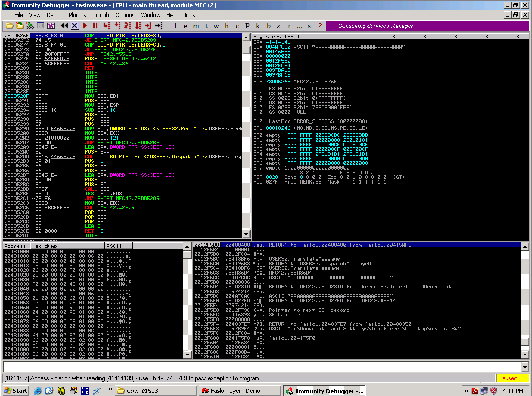Click the Pause execution toolbar icon
The height and width of the screenshot is (396, 532).
[96, 26]
